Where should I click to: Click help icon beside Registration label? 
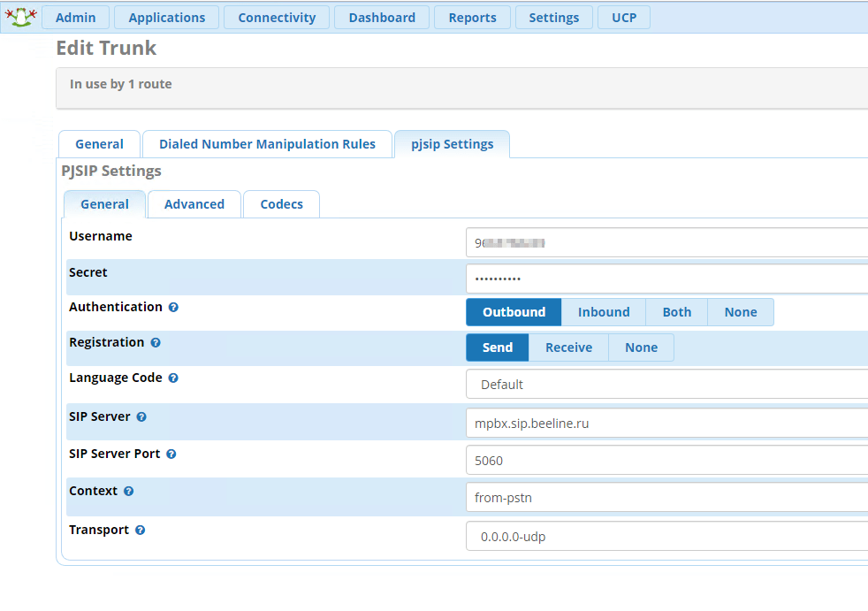156,343
